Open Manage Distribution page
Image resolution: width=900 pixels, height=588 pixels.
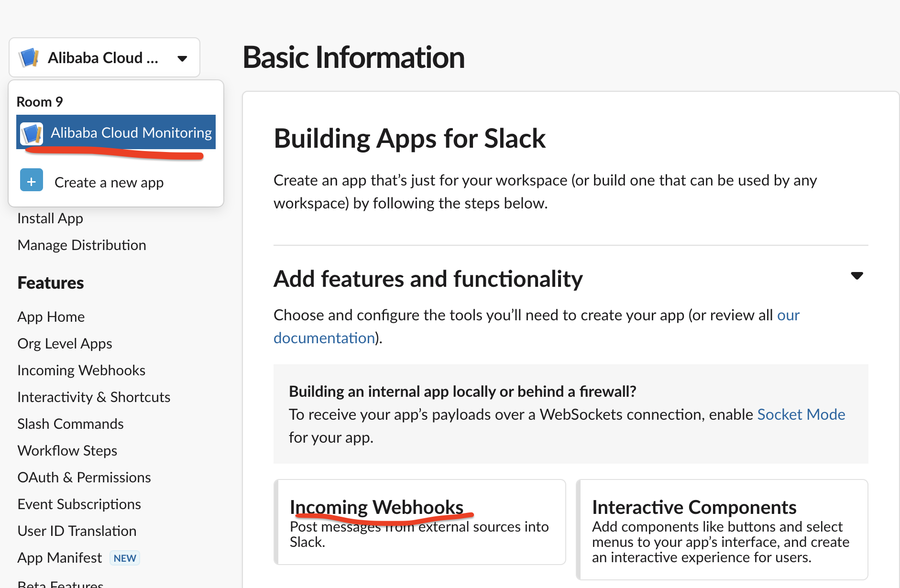pos(82,245)
